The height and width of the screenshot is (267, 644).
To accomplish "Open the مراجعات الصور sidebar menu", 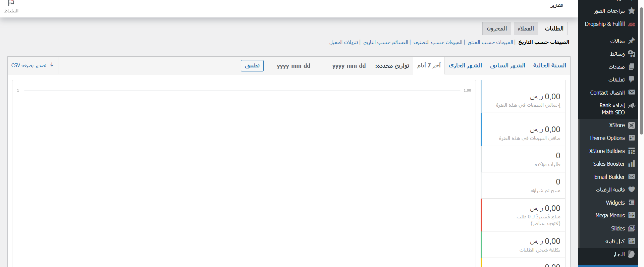I will coord(608,11).
